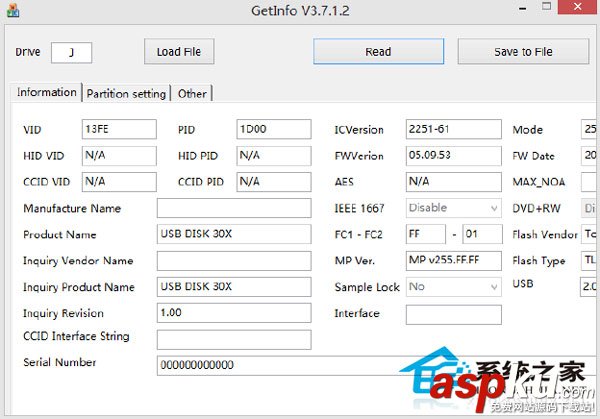The image size is (600, 419).
Task: Click the Flash Vendor value field
Action: click(590, 234)
